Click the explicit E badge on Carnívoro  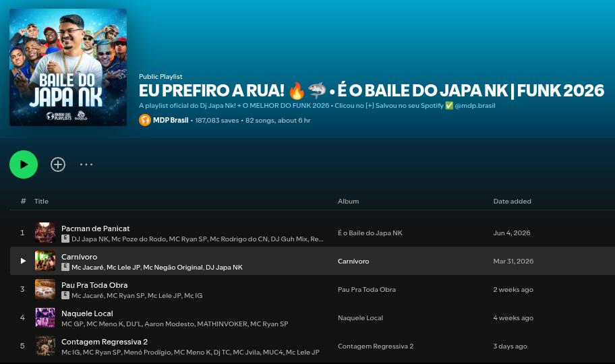pyautogui.click(x=65, y=267)
